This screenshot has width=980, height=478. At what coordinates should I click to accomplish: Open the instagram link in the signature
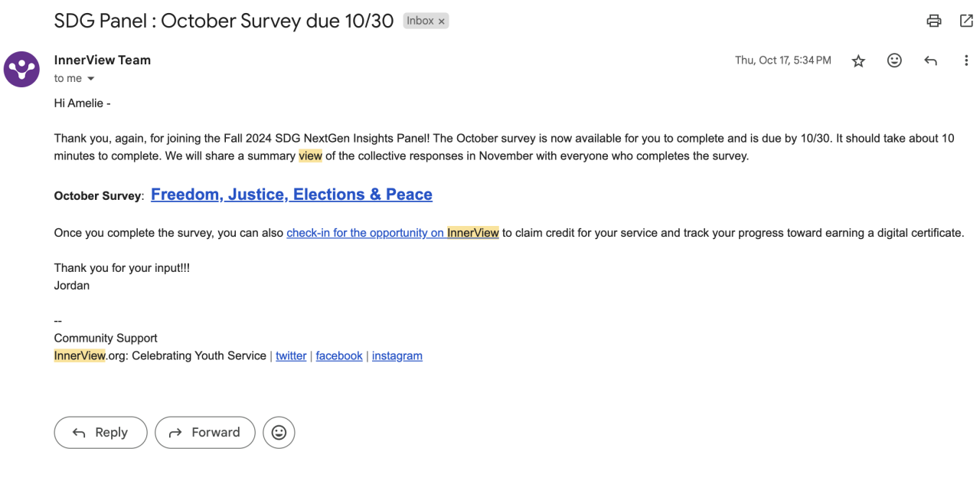397,355
